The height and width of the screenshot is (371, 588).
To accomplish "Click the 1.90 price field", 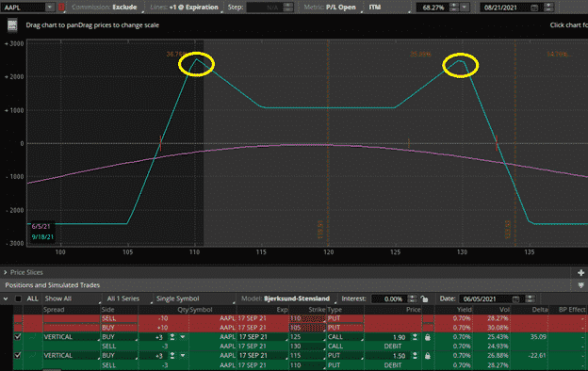I will tap(388, 337).
